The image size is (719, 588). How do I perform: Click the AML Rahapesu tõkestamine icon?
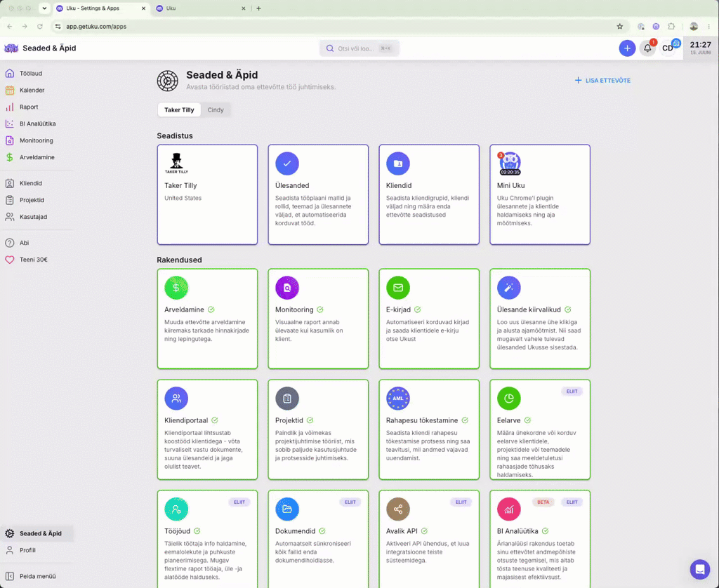pos(398,399)
